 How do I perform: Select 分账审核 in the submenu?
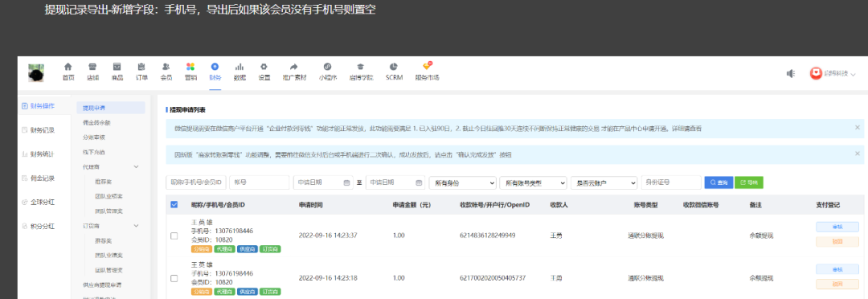[92, 137]
